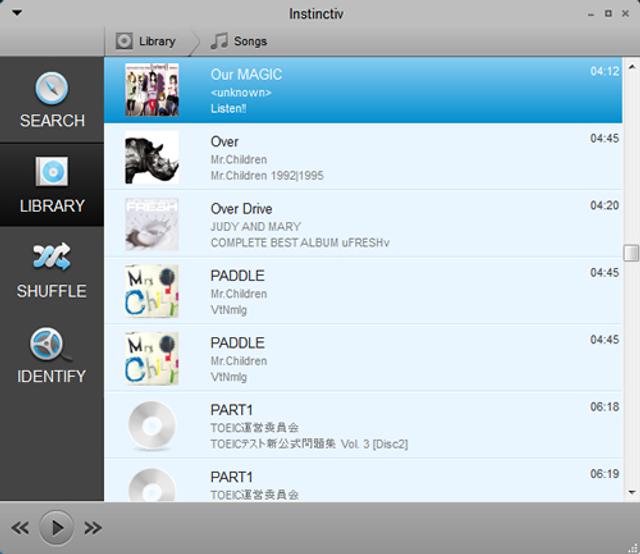
Task: Click the album Mr.Children 1992|1995
Action: tap(267, 176)
